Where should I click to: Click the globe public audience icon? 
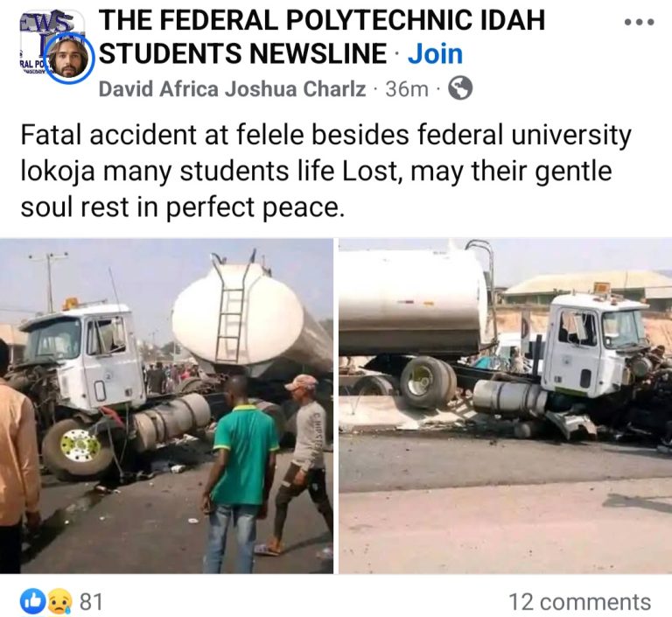click(x=459, y=88)
